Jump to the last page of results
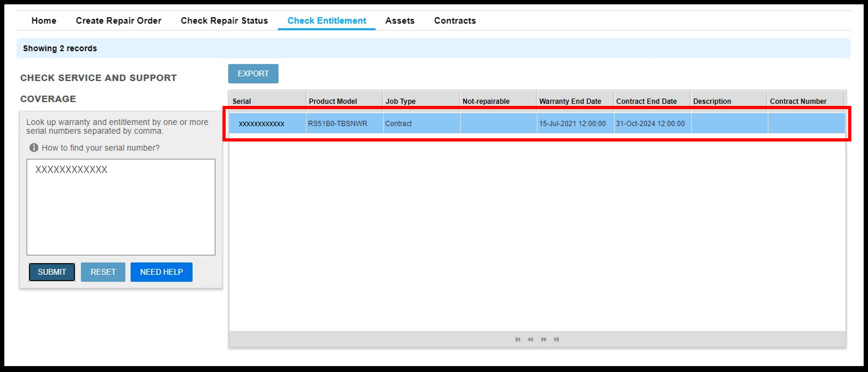The image size is (868, 372). click(556, 339)
